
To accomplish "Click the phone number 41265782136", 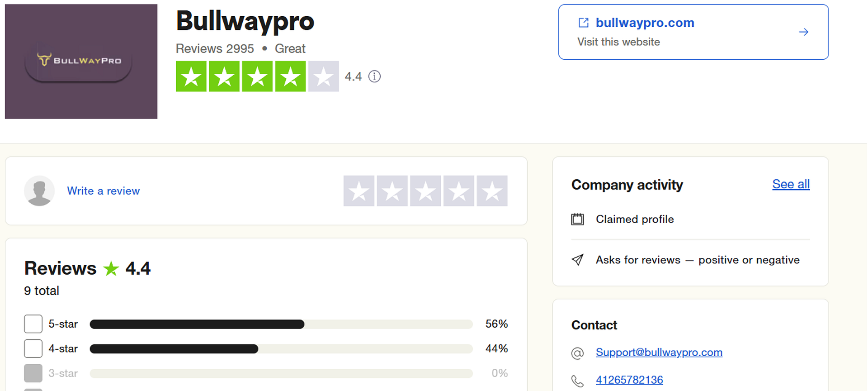I will click(x=629, y=380).
